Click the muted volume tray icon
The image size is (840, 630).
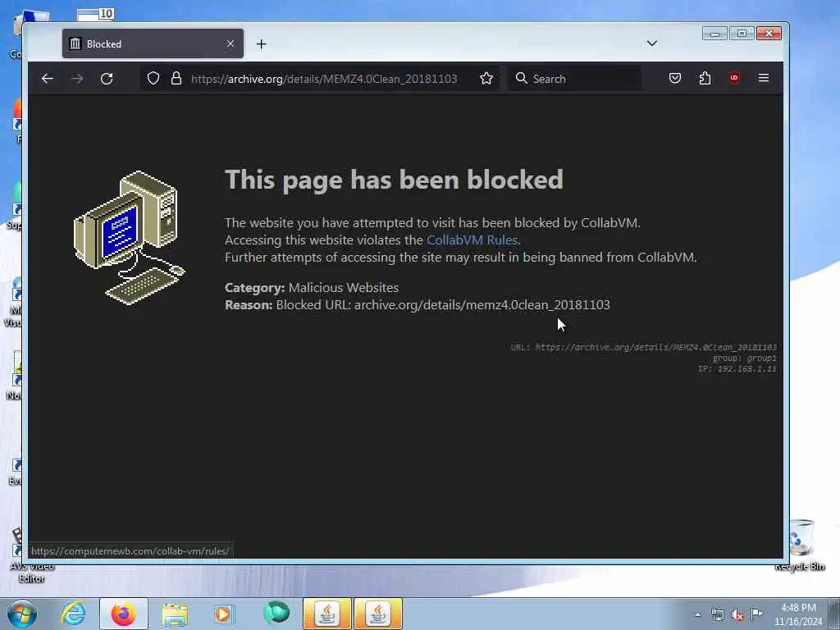[737, 615]
